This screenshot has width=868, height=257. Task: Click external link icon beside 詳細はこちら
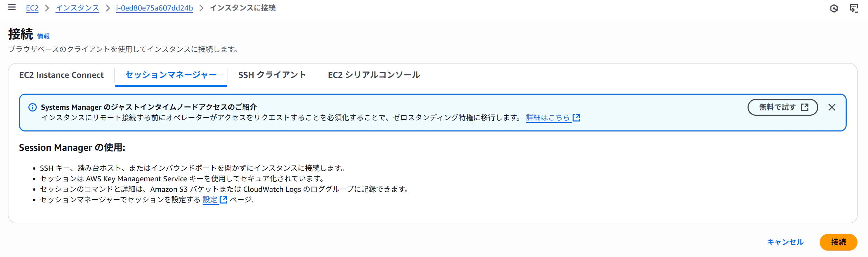(x=576, y=118)
